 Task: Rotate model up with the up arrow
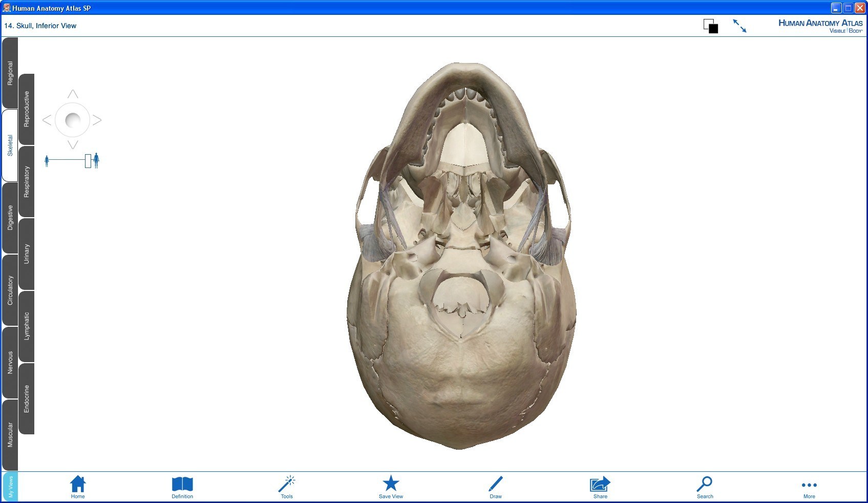pos(73,94)
